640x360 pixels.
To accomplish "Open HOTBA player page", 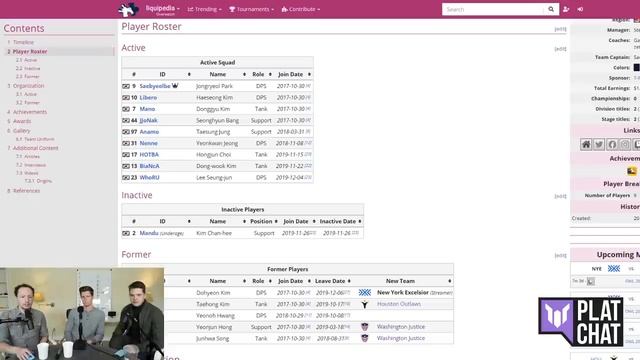I will [x=149, y=155].
